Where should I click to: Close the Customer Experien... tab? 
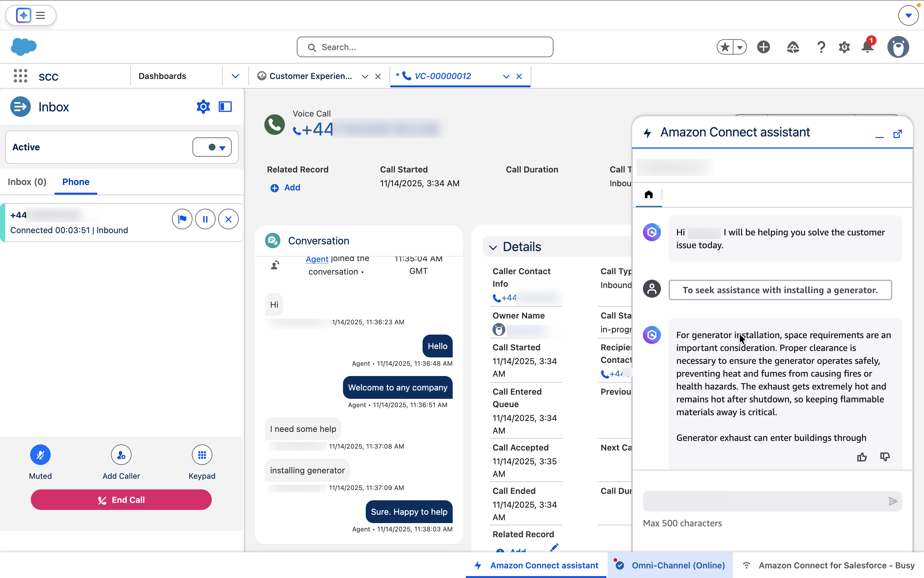(378, 76)
